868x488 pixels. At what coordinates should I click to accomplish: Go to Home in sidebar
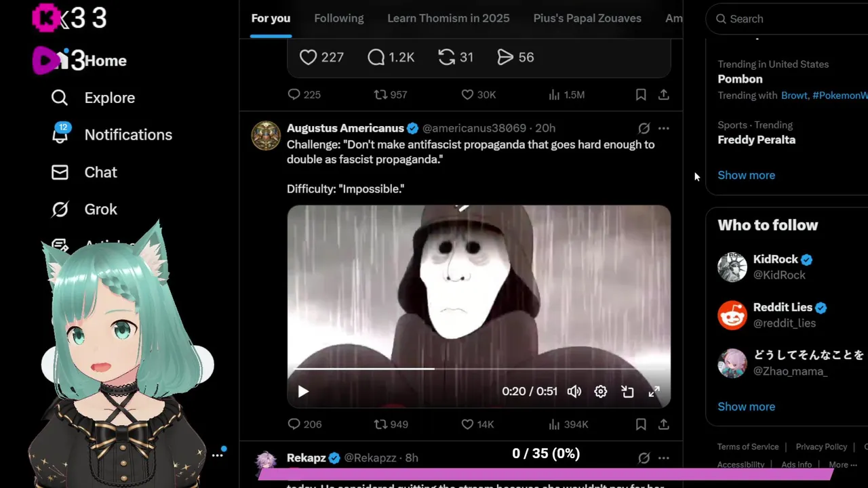point(105,61)
